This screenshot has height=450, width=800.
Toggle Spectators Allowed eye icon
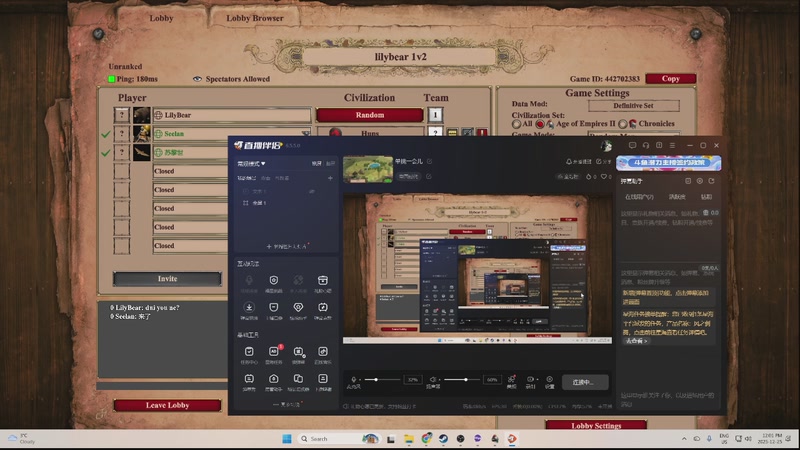[197, 79]
